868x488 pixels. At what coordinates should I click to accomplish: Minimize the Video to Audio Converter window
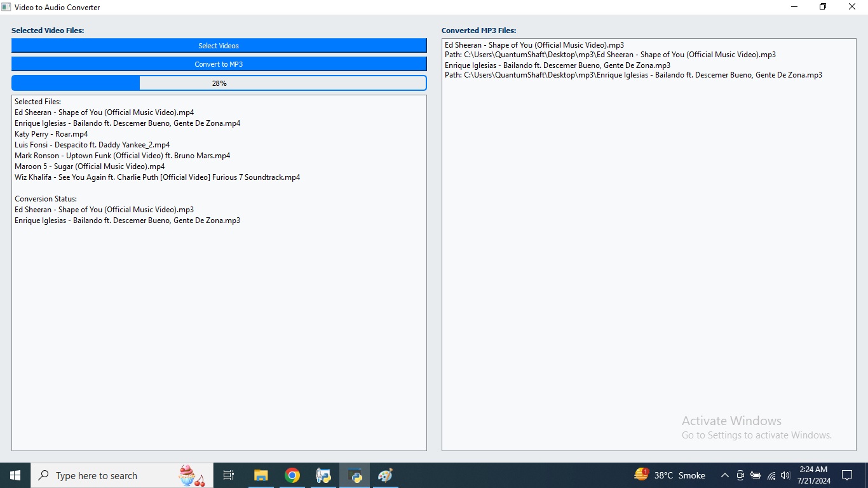(x=794, y=7)
